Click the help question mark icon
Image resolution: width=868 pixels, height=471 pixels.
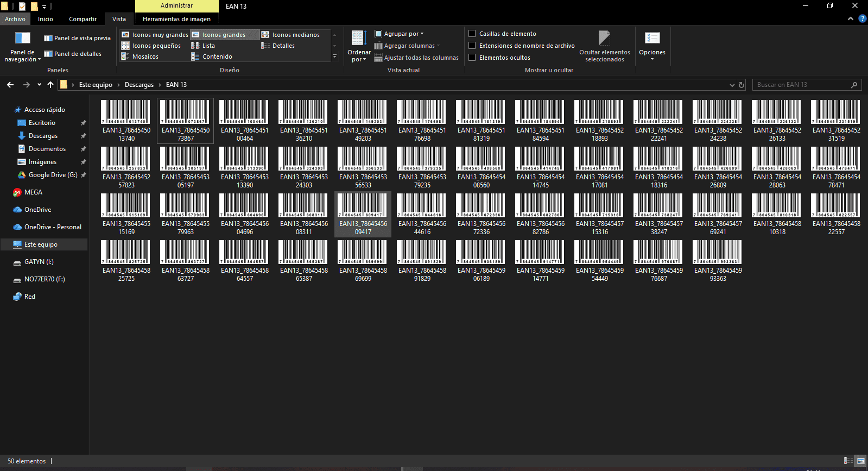[x=862, y=18]
